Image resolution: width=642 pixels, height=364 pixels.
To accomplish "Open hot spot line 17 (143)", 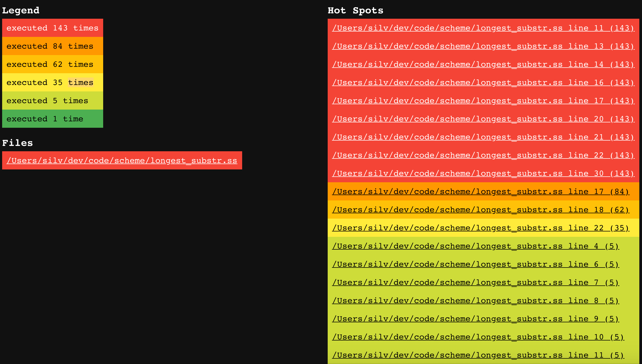I will [x=483, y=100].
